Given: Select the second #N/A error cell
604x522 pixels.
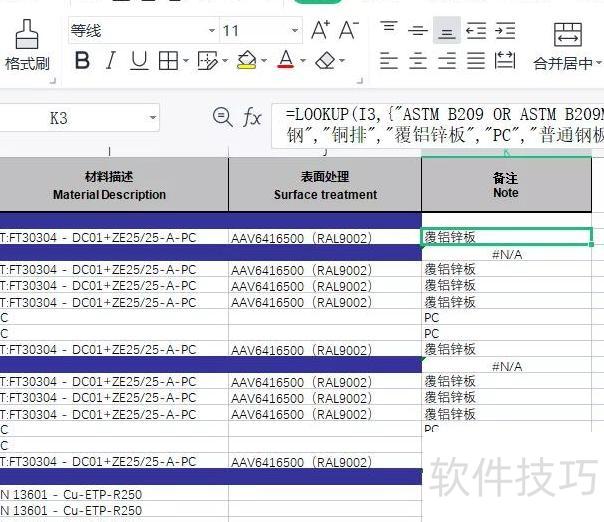Looking at the screenshot, I should [x=507, y=365].
